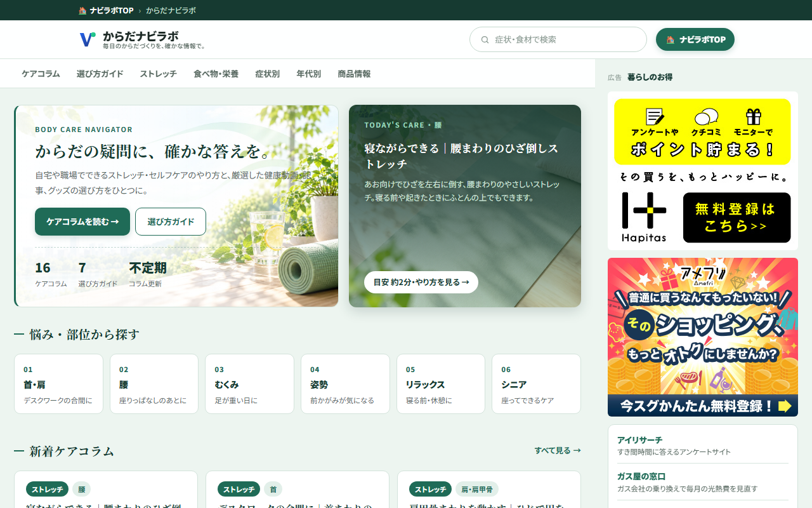Click the 7 選び方ガイド stat
812x508 pixels.
98,274
